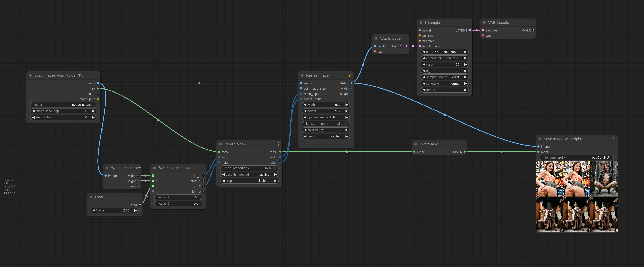
Task: Click the KSampler negative input socket
Action: 420,41
